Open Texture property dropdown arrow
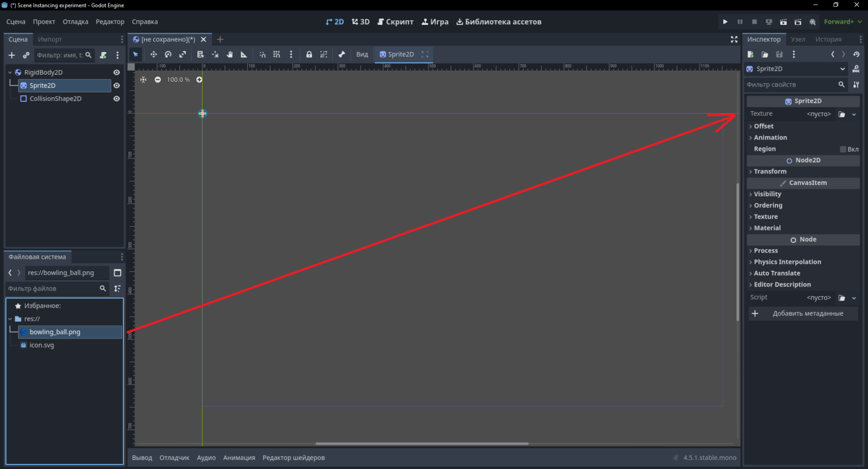The width and height of the screenshot is (868, 469). tap(854, 114)
